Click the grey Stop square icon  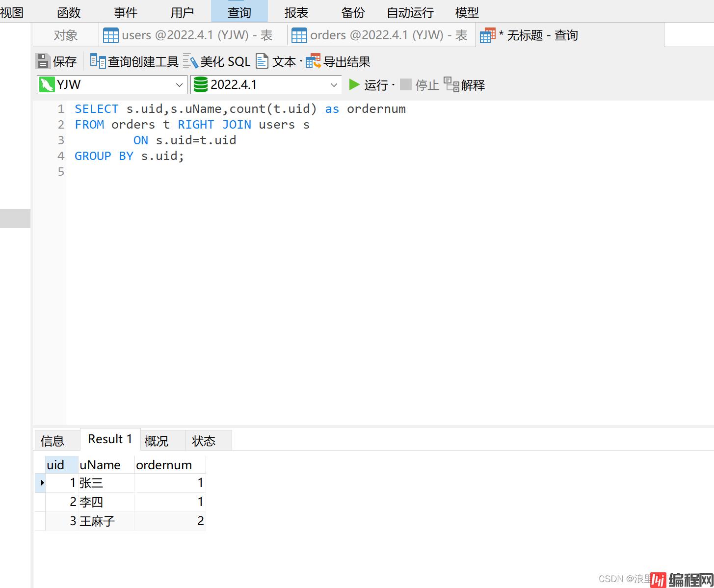[x=405, y=84]
